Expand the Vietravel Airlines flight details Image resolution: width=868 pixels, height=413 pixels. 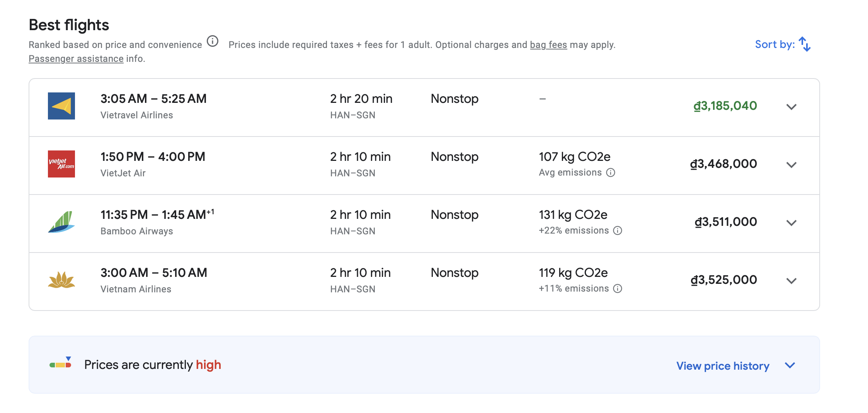pos(791,107)
